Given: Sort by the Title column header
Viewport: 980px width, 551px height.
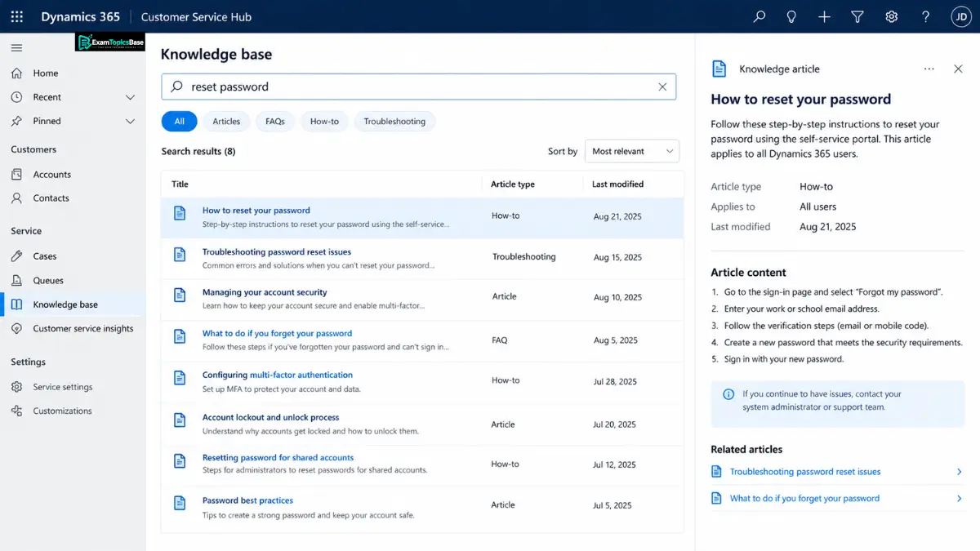Looking at the screenshot, I should (x=180, y=184).
